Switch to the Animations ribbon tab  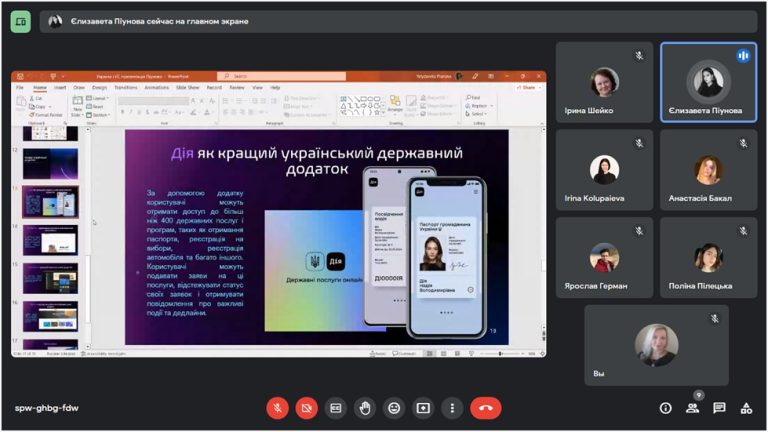(157, 88)
